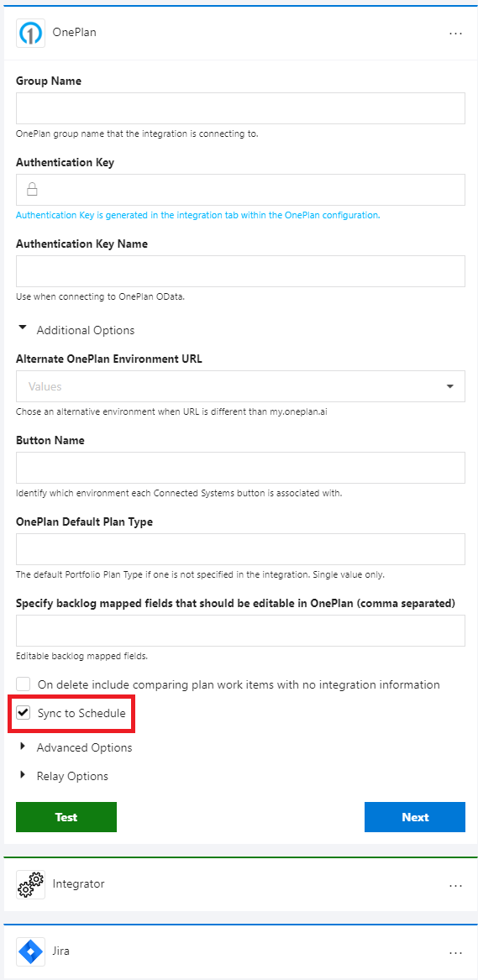This screenshot has width=478, height=980.
Task: Focus the OnePlan Default Plan Type field
Action: click(240, 549)
